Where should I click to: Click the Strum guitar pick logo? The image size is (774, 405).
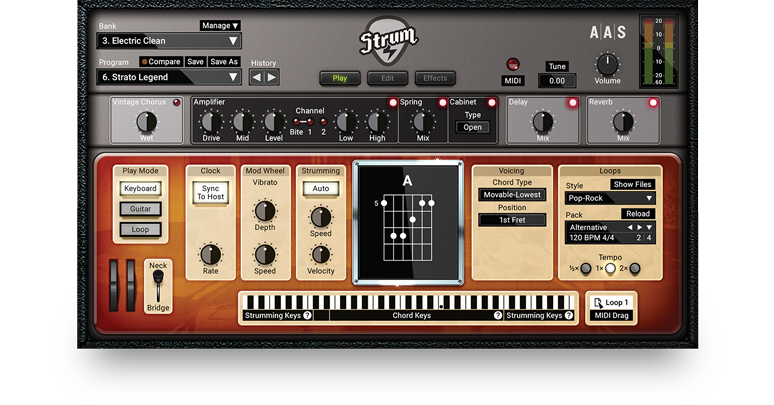[x=388, y=41]
